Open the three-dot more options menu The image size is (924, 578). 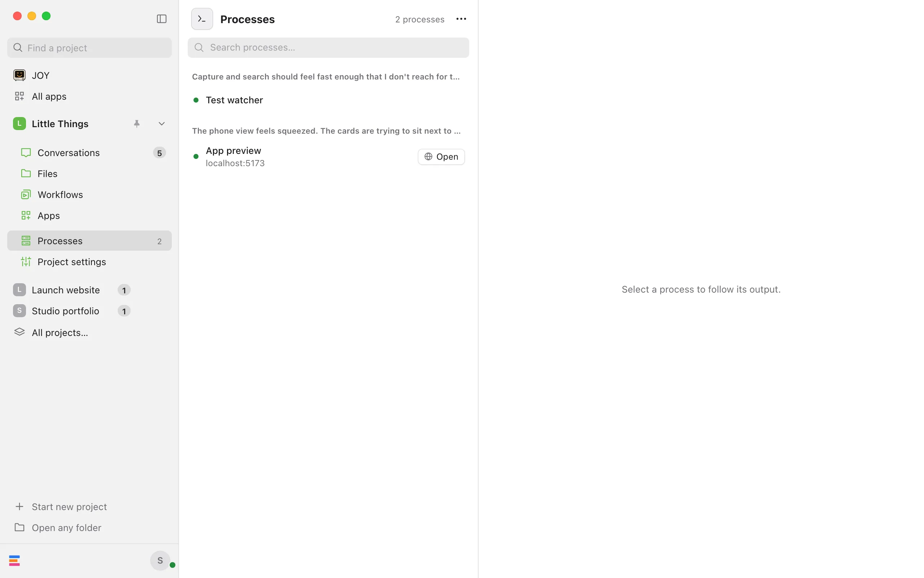coord(461,19)
